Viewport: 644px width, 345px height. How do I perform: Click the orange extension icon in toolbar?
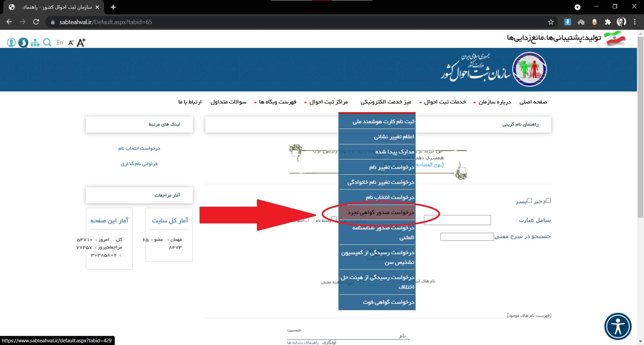[594, 22]
